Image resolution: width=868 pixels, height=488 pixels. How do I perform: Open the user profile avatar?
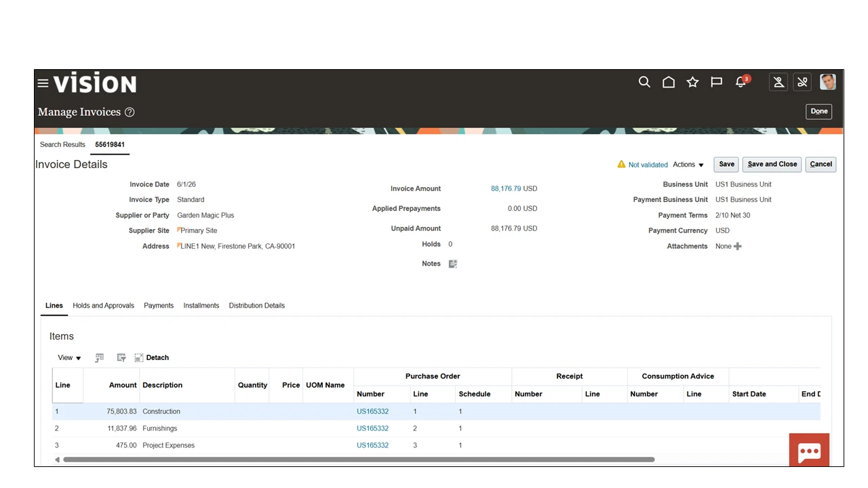(827, 82)
